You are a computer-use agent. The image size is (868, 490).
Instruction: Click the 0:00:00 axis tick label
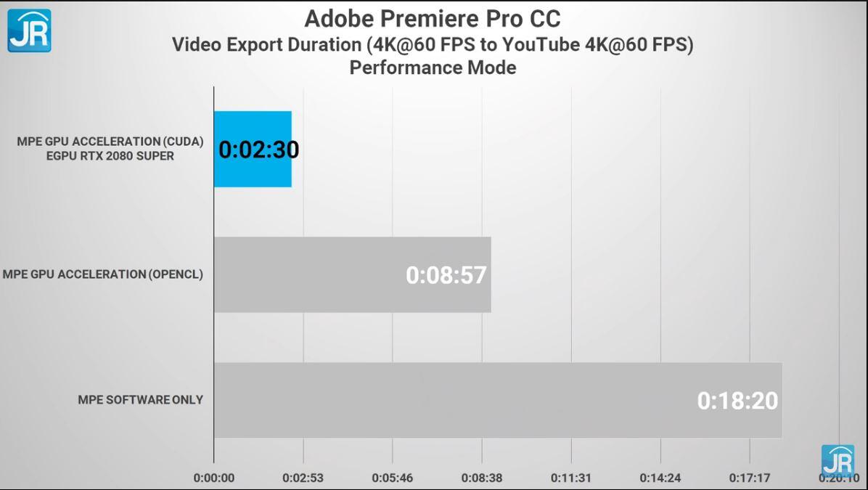pyautogui.click(x=213, y=478)
